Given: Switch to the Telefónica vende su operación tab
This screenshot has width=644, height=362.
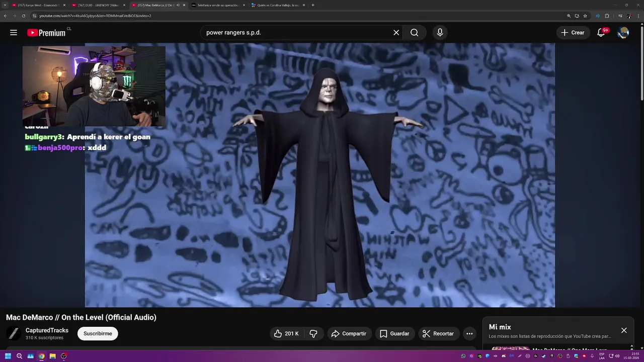Looking at the screenshot, I should [x=217, y=5].
